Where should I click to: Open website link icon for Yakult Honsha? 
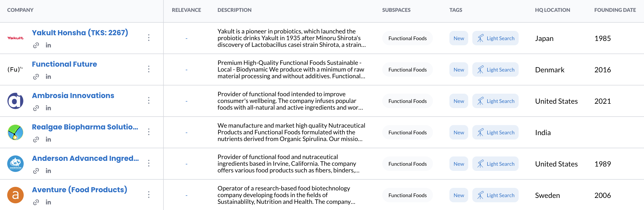36,45
